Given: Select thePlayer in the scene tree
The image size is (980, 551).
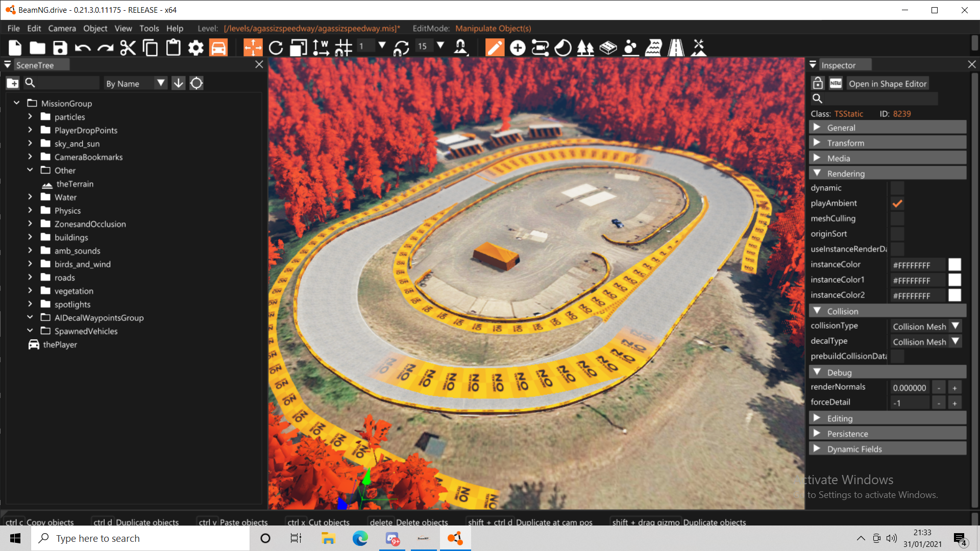Looking at the screenshot, I should [60, 344].
